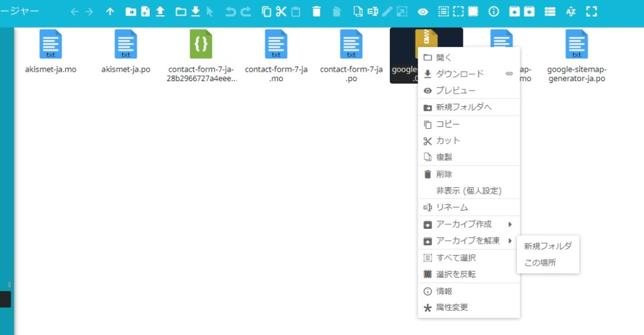
Task: Click the rename toolbar icon
Action: (x=372, y=12)
